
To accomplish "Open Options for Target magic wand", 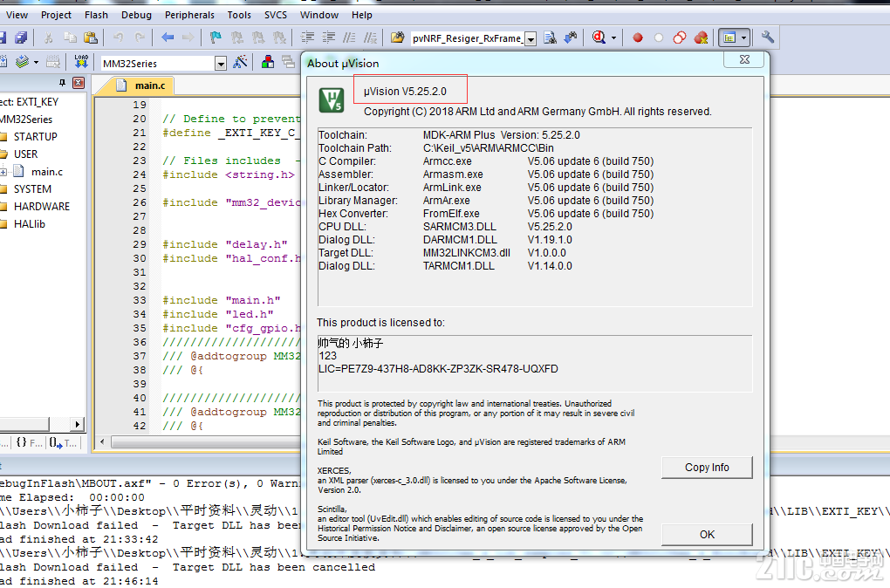I will point(240,62).
